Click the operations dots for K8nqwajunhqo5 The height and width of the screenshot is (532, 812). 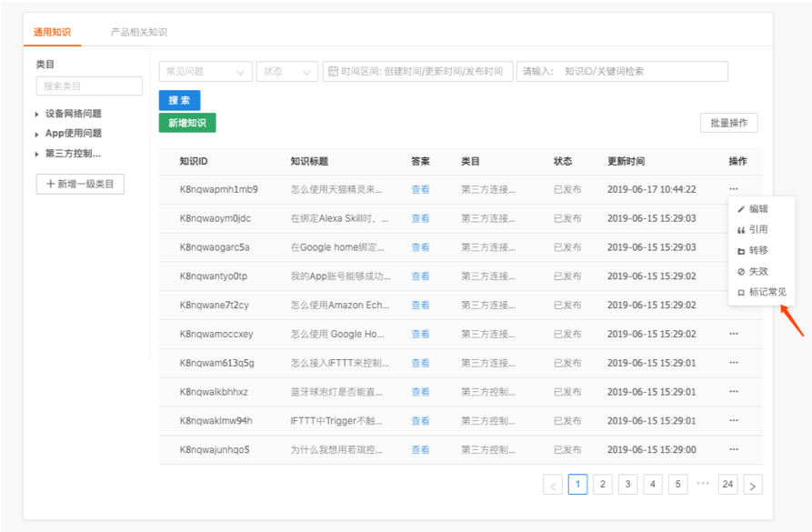733,449
